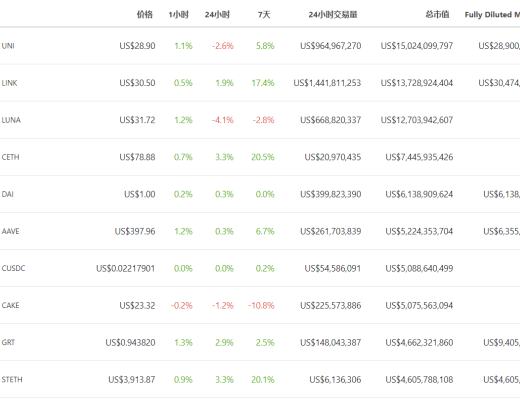Click CAKE volume US$225,573,886

click(x=331, y=305)
